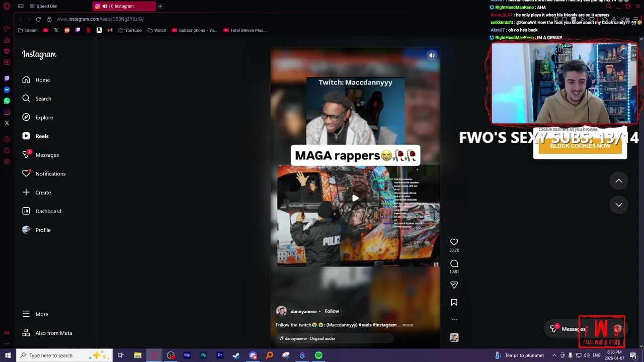Open Subscriptions YouTube bookmark
Screen dimensions: 644x362
click(195, 30)
